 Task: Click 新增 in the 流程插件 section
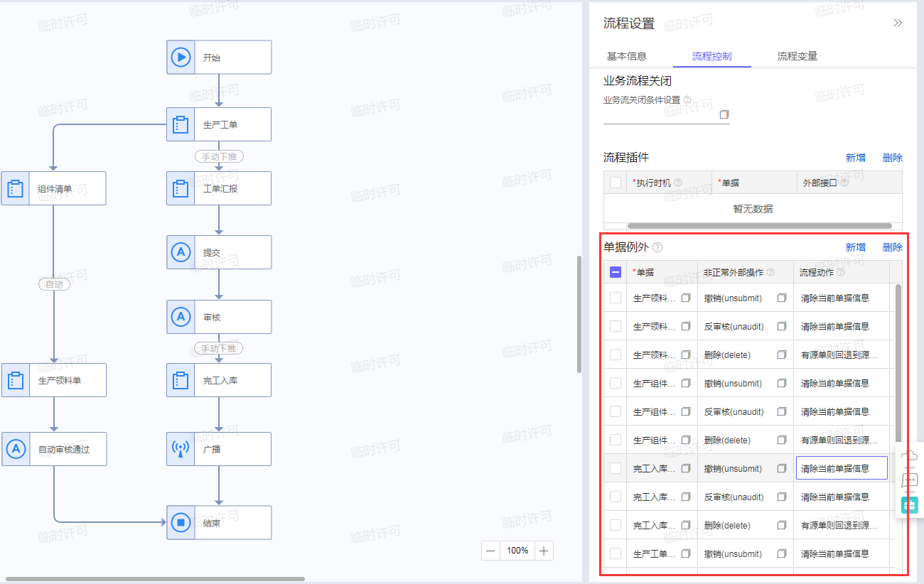[855, 158]
